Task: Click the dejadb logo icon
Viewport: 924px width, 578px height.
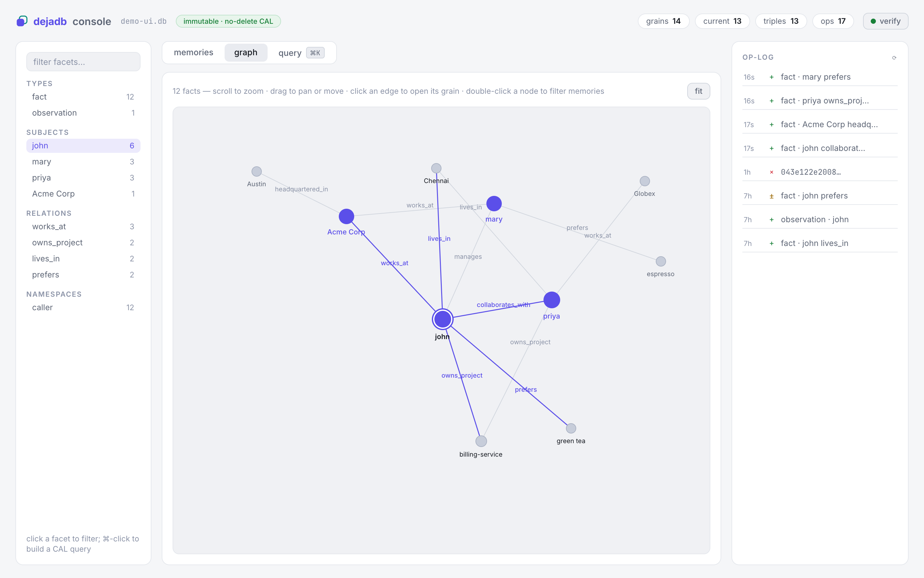Action: [22, 21]
